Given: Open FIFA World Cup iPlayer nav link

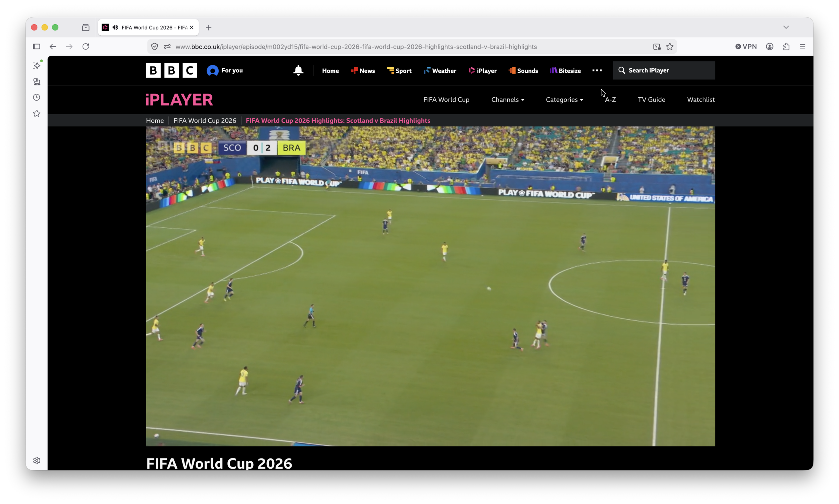Looking at the screenshot, I should click(446, 100).
